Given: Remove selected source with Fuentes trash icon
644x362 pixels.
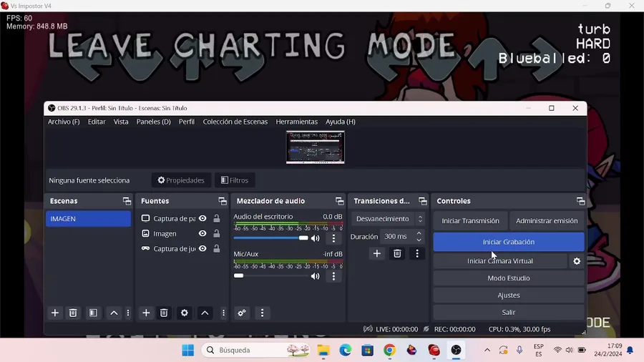Looking at the screenshot, I should coord(164,313).
